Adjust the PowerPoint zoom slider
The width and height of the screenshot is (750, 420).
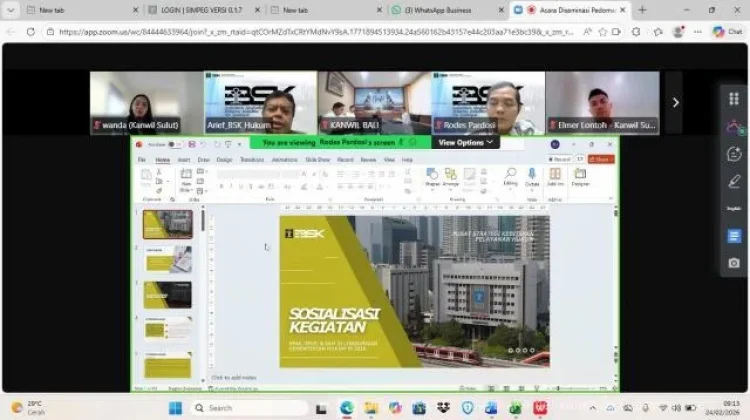pyautogui.click(x=574, y=388)
